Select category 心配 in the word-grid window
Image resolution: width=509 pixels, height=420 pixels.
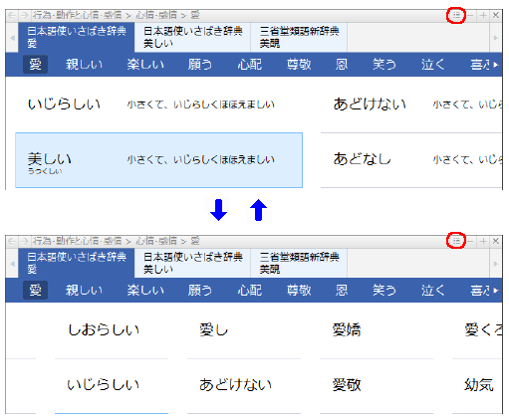click(x=250, y=291)
